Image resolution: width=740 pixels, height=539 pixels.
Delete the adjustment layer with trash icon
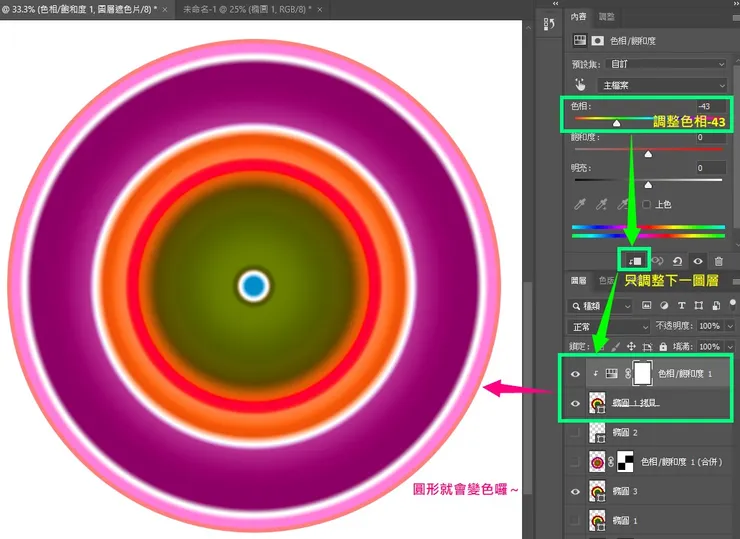pyautogui.click(x=718, y=260)
